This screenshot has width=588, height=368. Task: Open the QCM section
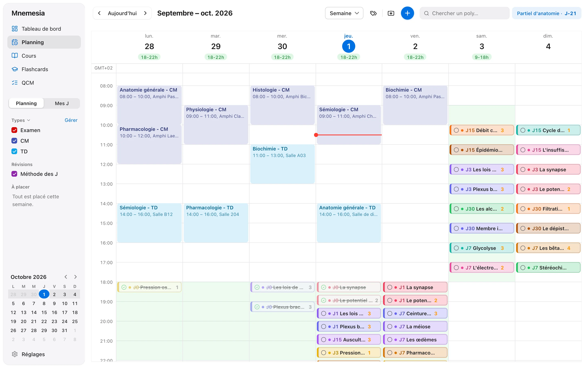pos(44,83)
